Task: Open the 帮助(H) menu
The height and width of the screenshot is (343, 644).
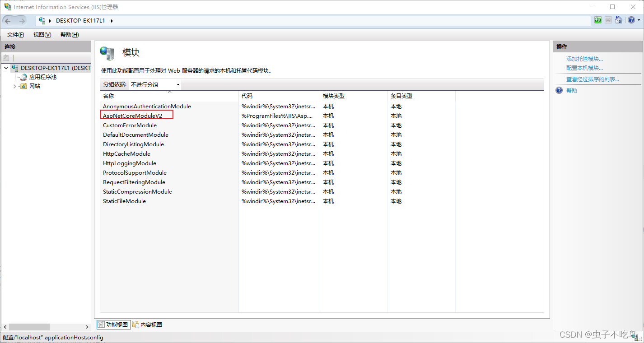Action: coord(70,35)
